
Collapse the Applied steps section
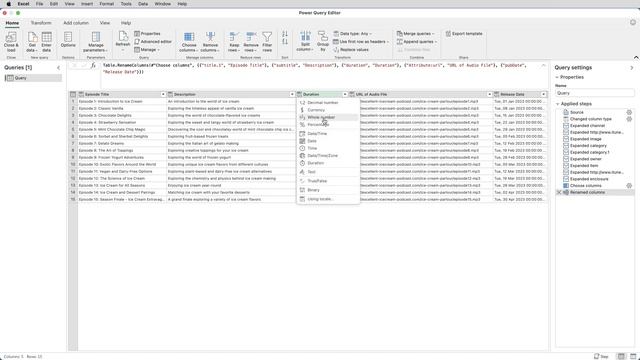point(558,104)
